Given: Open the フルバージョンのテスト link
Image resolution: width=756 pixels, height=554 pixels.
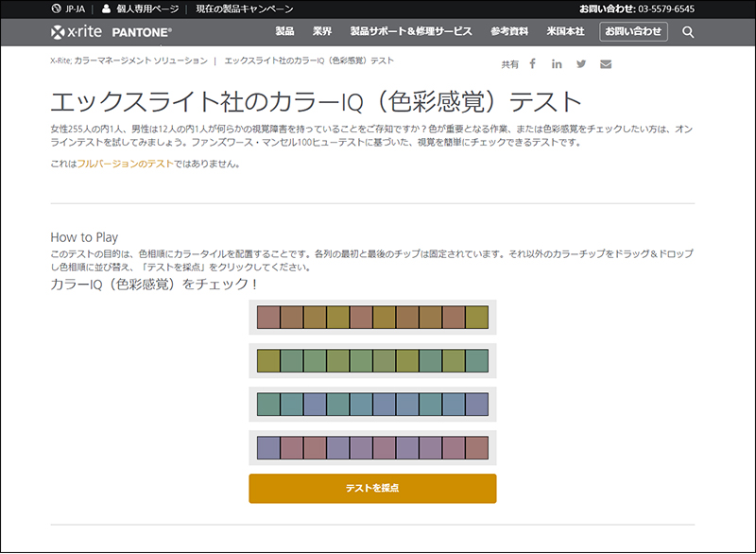Looking at the screenshot, I should click(x=126, y=164).
